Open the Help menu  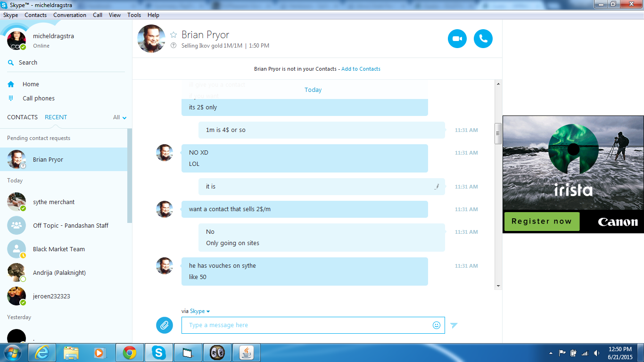tap(153, 15)
